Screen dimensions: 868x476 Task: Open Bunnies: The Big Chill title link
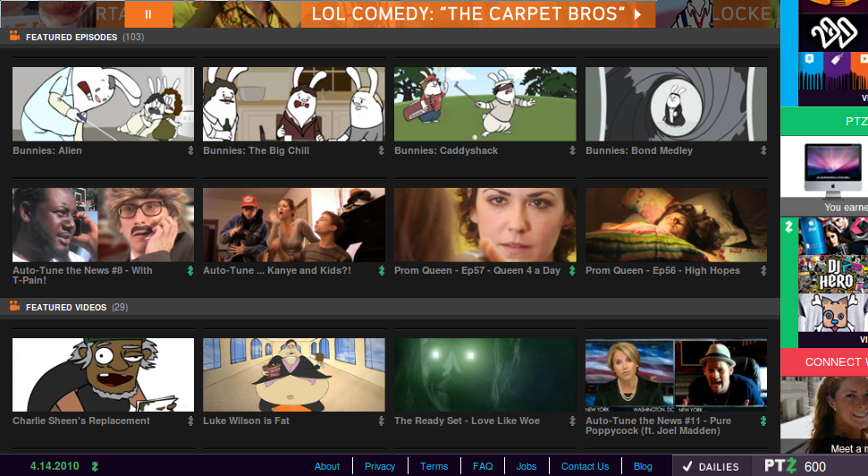coord(256,150)
